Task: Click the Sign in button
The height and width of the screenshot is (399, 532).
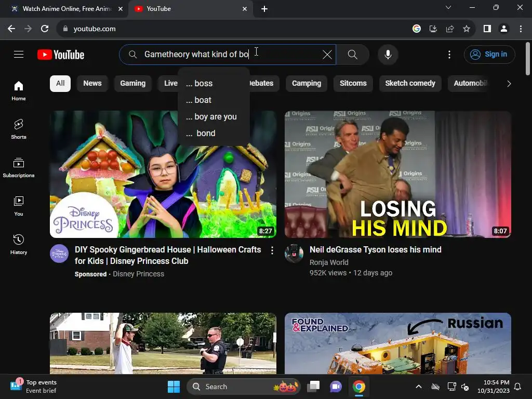Action: tap(489, 54)
